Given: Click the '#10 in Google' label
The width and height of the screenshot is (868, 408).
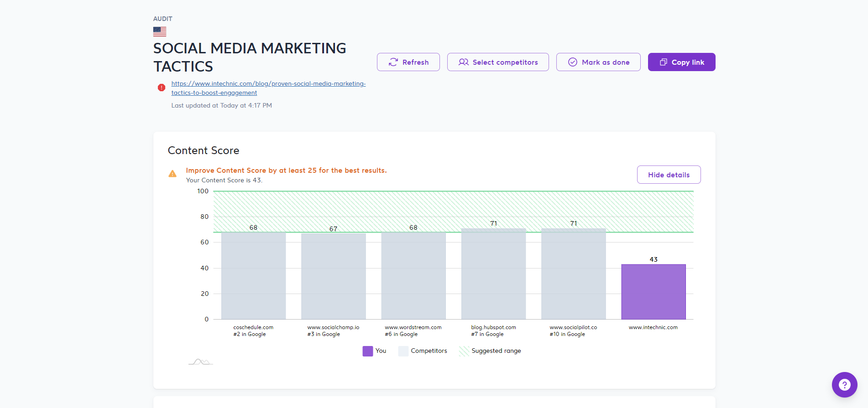Looking at the screenshot, I should 567,334.
